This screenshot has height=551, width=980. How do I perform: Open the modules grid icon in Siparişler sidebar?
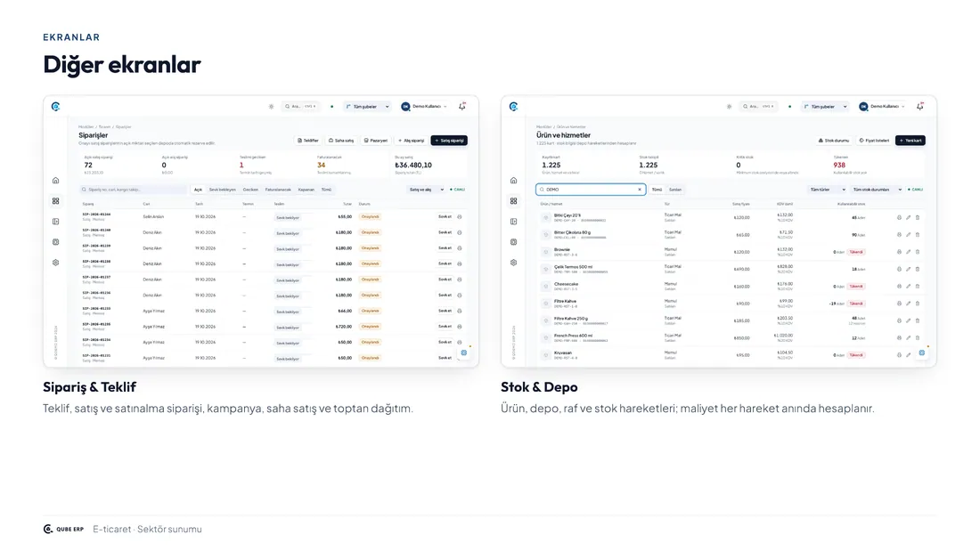(55, 201)
